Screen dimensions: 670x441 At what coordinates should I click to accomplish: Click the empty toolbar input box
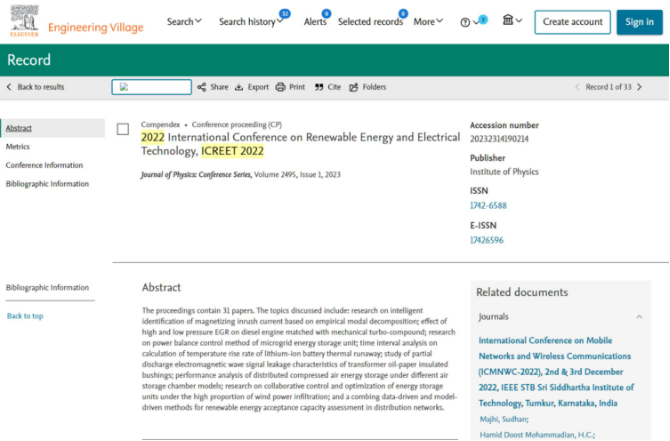coord(152,87)
